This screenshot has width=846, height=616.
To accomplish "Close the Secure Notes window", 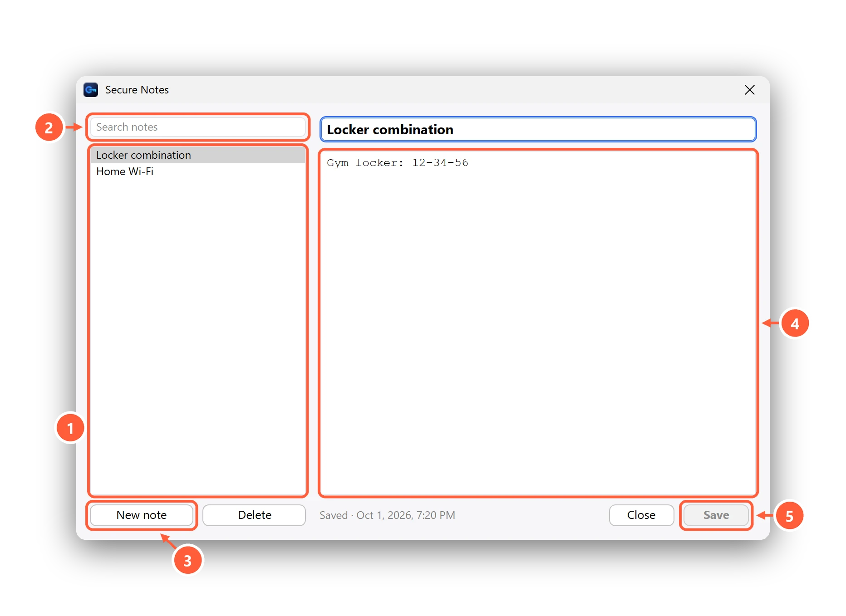I will click(x=749, y=90).
